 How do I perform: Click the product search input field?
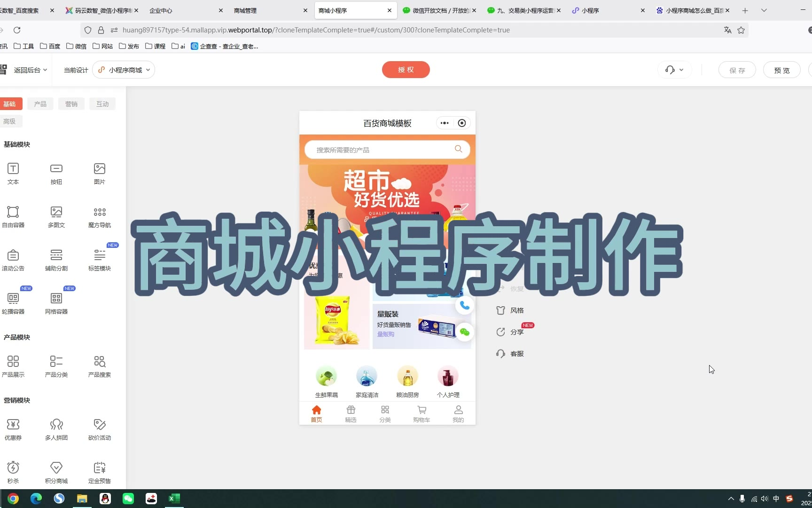pos(387,150)
